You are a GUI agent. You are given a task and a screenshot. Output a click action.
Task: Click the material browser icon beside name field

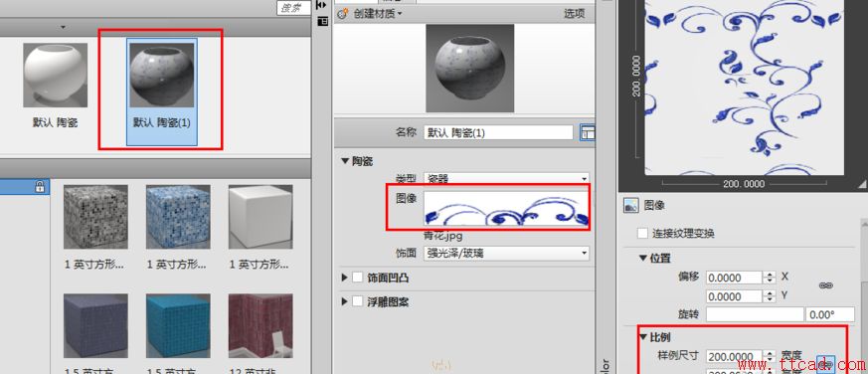[587, 132]
